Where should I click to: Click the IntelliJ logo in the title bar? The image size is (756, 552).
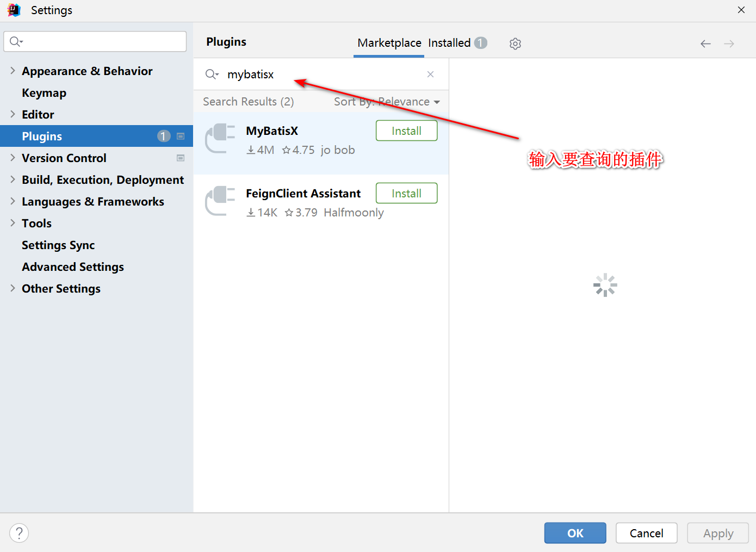pos(14,10)
